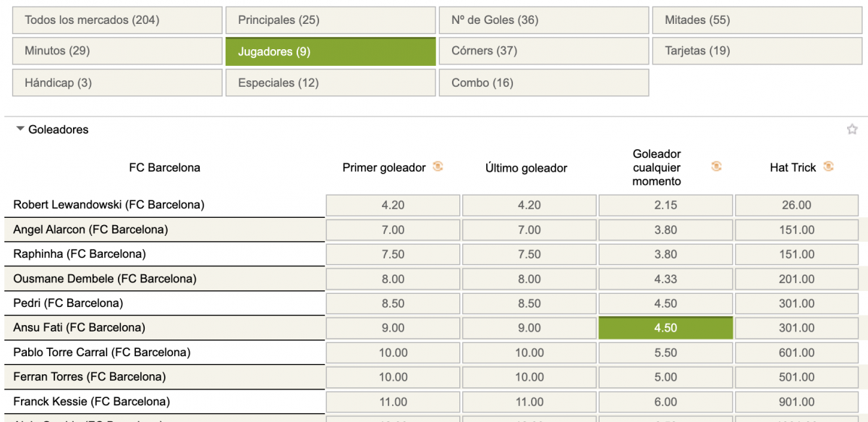This screenshot has height=422, width=868.
Task: Select Ferran Torres Hat Trick odds 501.00
Action: click(x=796, y=377)
